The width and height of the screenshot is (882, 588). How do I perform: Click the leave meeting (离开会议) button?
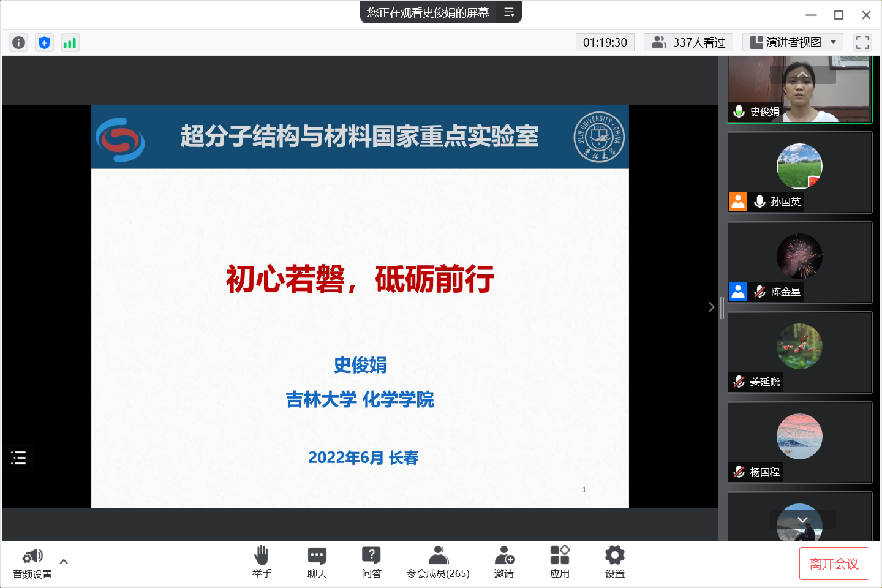pyautogui.click(x=834, y=563)
